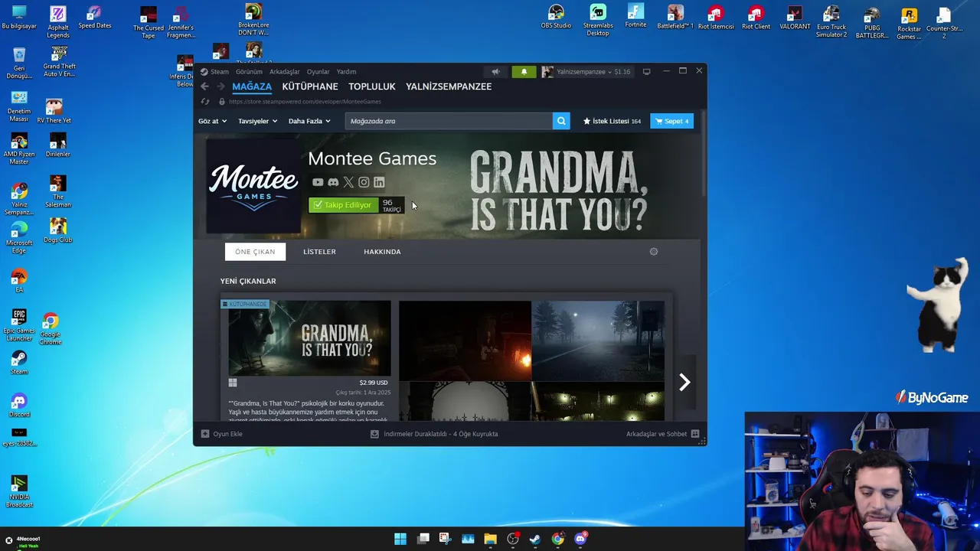Select the Fortnite desktop icon
Screen dimensions: 980x551
pos(635,16)
